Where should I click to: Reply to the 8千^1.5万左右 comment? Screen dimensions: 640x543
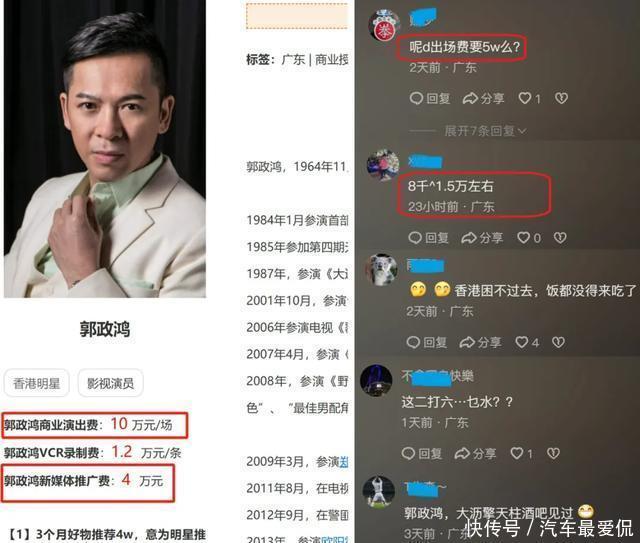click(x=429, y=238)
